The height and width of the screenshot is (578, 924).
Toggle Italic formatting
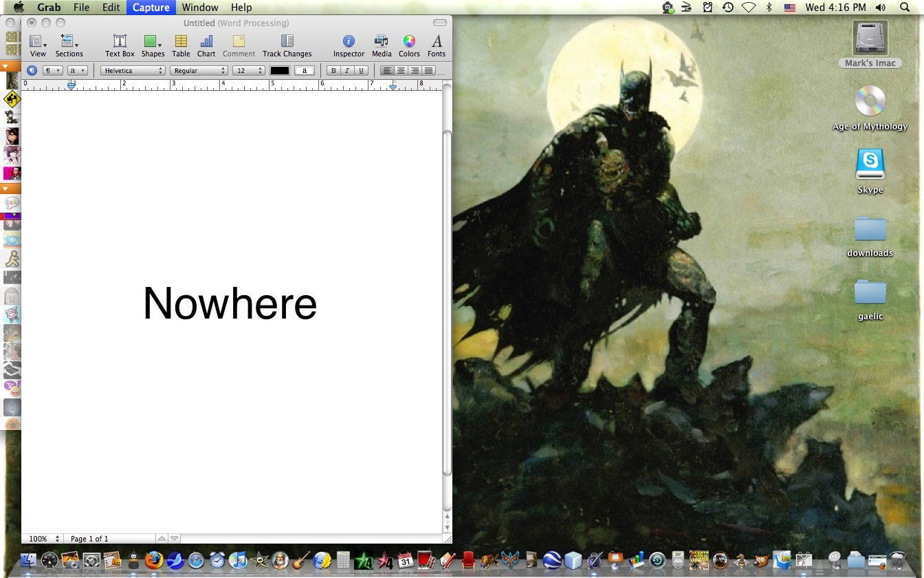[347, 70]
